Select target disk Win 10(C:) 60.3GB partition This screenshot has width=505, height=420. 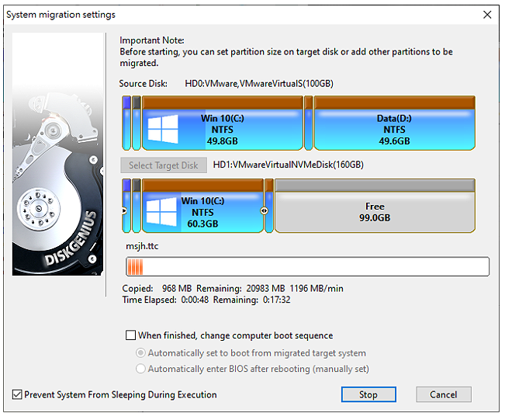pyautogui.click(x=203, y=206)
